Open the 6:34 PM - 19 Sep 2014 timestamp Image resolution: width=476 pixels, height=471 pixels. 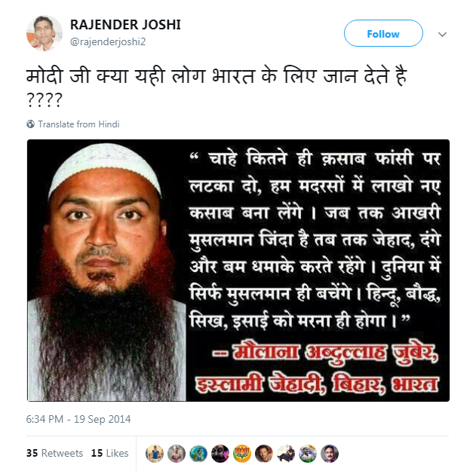pos(78,419)
